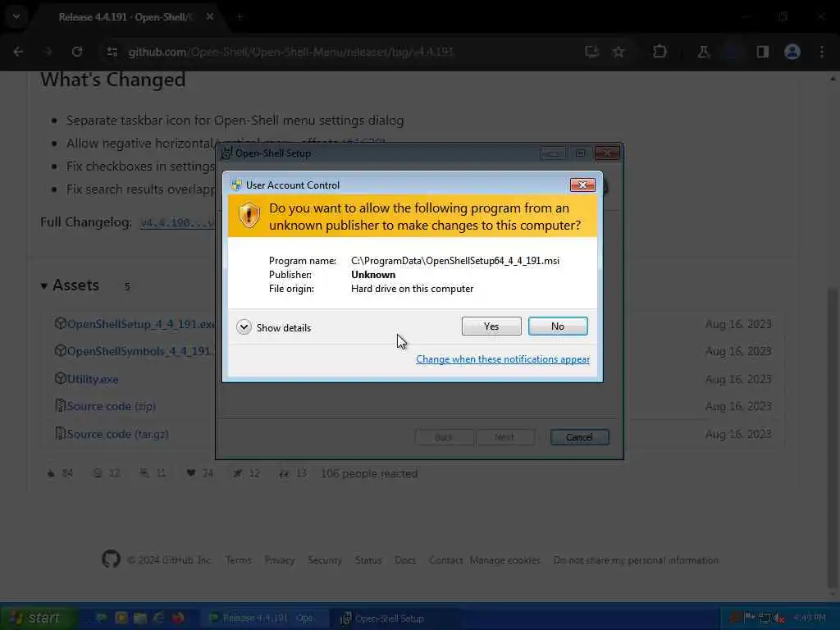Viewport: 840px width, 630px height.
Task: Click No in the User Account Control dialog
Action: click(x=558, y=326)
